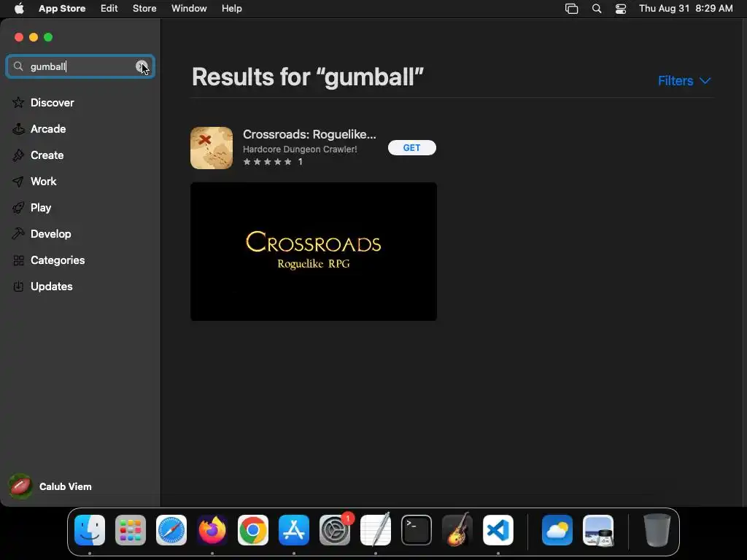Open TextEdit from the Dock
Viewport: 747px width, 560px height.
click(376, 530)
